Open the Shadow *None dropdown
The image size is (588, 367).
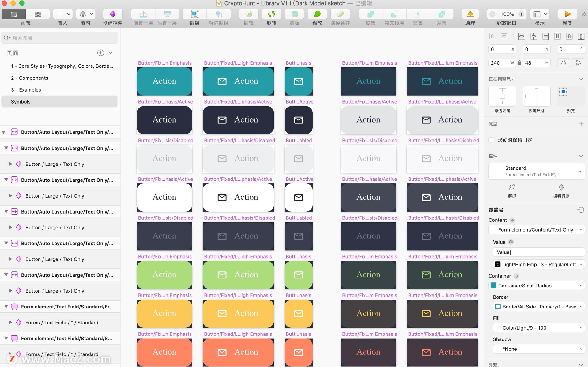coord(539,349)
